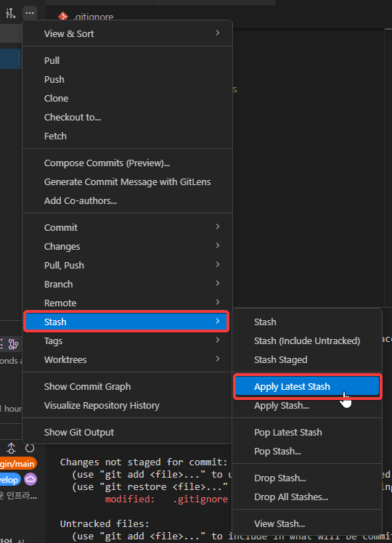Viewport: 392px width, 543px height.
Task: Open the three-dots More Actions menu
Action: [30, 13]
